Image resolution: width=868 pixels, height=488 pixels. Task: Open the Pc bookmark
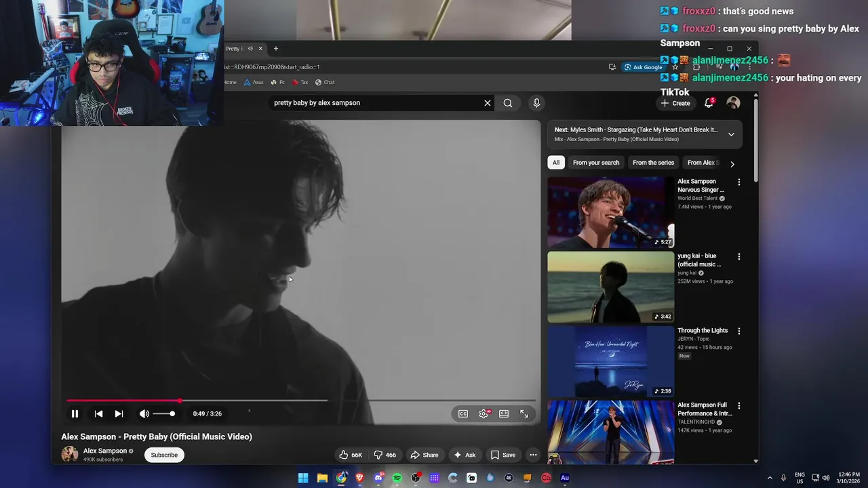click(x=277, y=82)
